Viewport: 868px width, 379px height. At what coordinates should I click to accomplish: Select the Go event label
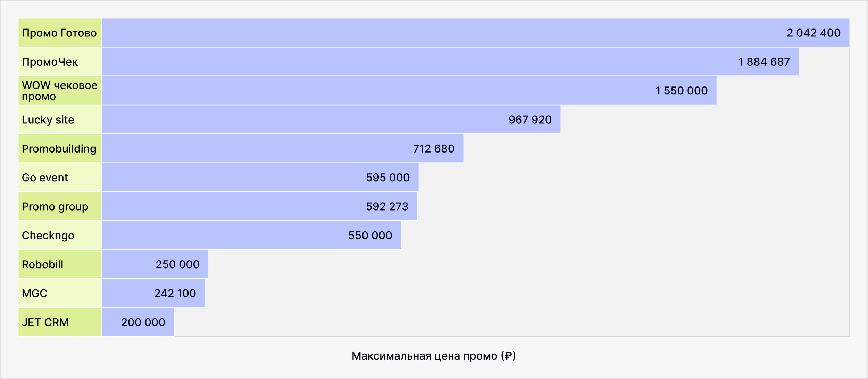(x=59, y=178)
